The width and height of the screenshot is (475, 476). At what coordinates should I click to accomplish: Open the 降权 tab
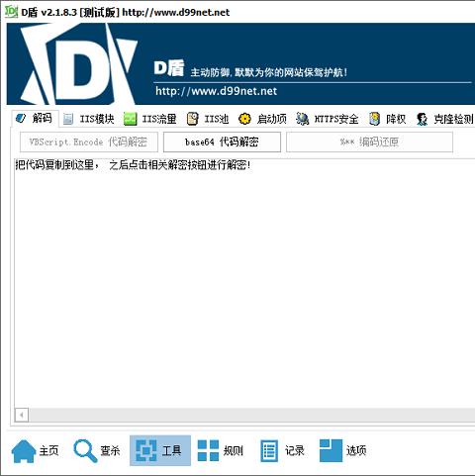coord(388,119)
